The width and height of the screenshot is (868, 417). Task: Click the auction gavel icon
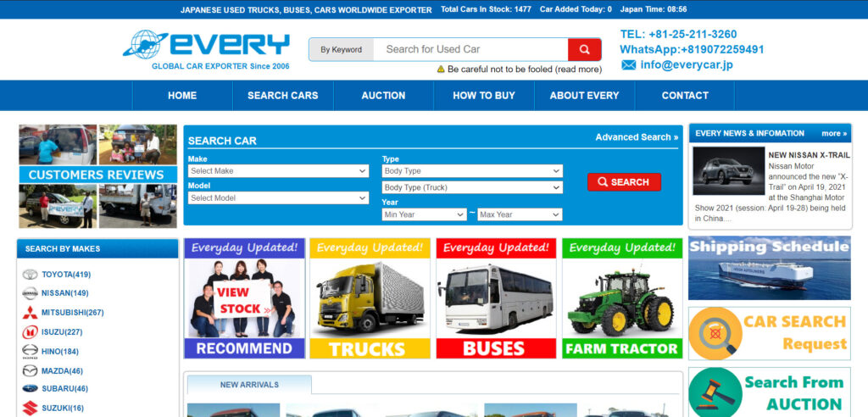pos(716,394)
